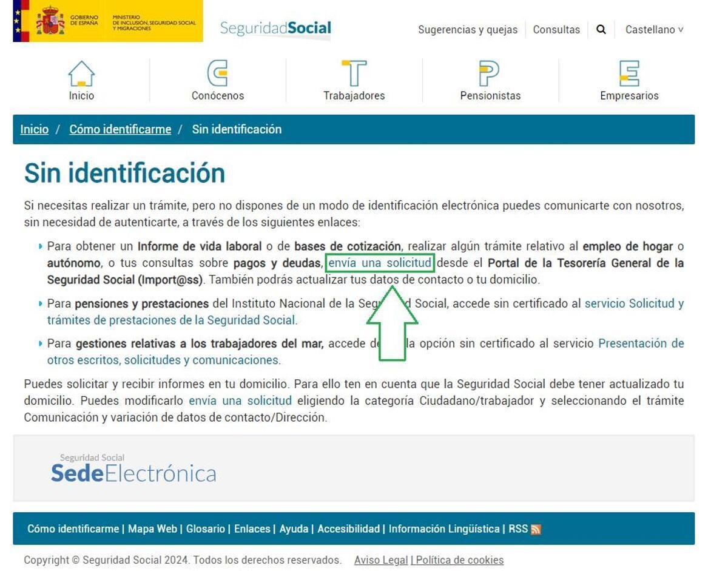Open Accesibilidad footer link
The height and width of the screenshot is (571, 728).
click(x=348, y=529)
